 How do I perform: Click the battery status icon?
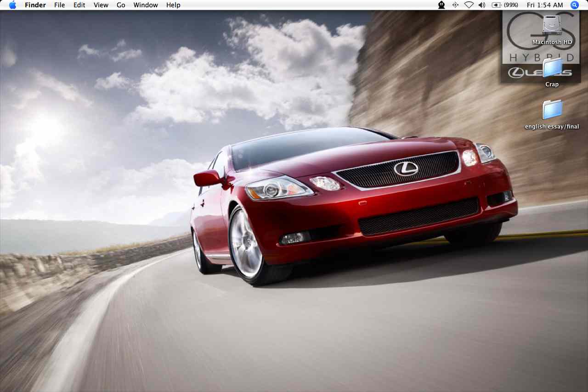click(x=496, y=5)
